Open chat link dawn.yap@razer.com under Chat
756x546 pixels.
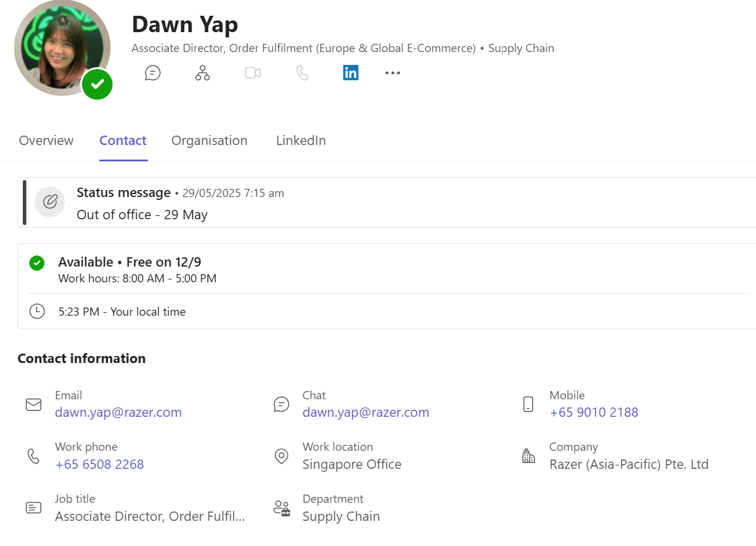tap(366, 413)
